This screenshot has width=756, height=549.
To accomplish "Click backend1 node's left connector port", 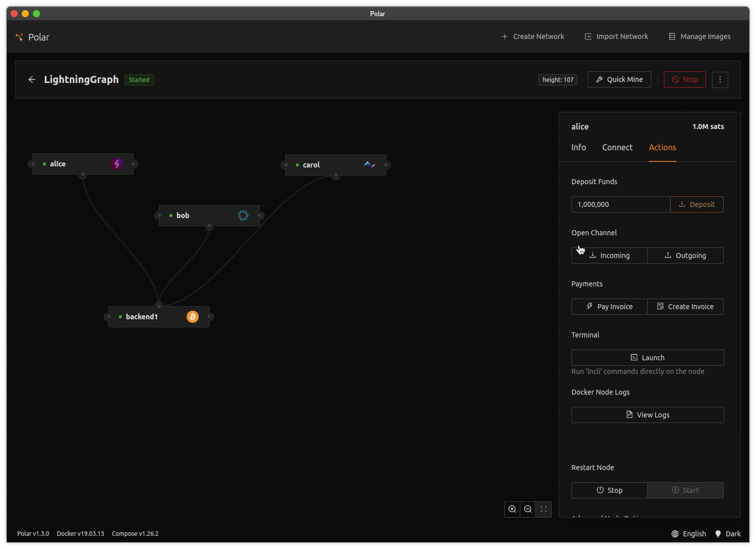I will pyautogui.click(x=109, y=317).
